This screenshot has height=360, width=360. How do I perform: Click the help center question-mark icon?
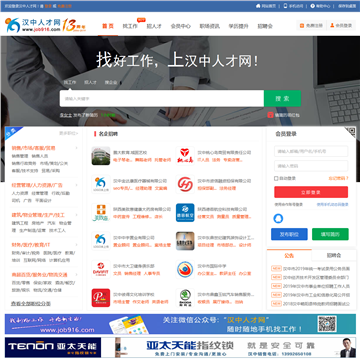312,6
